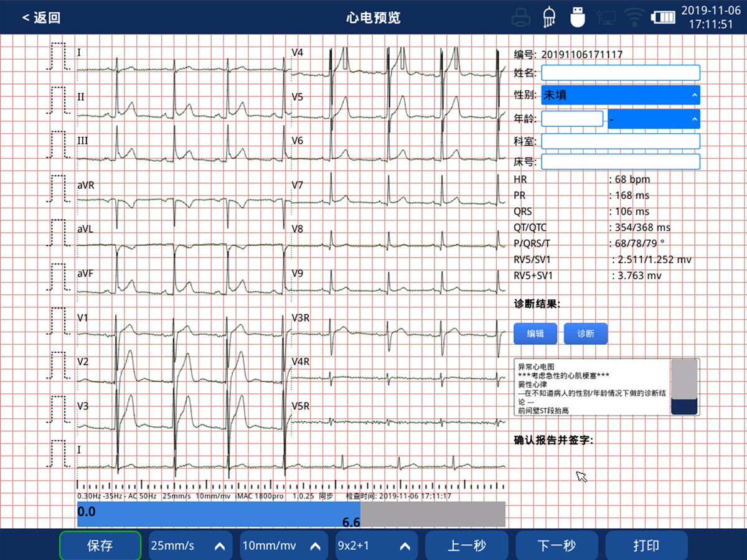Click the date and time display
747x560 pixels.
pos(710,17)
